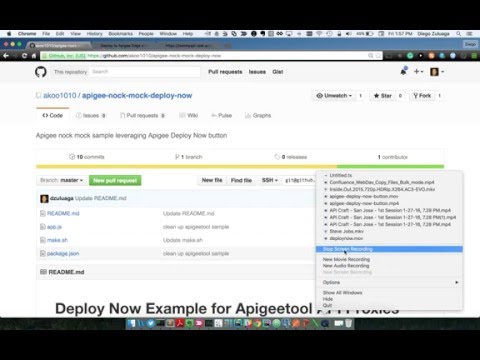Click the New pull request button
This screenshot has width=480, height=360.
(115, 180)
